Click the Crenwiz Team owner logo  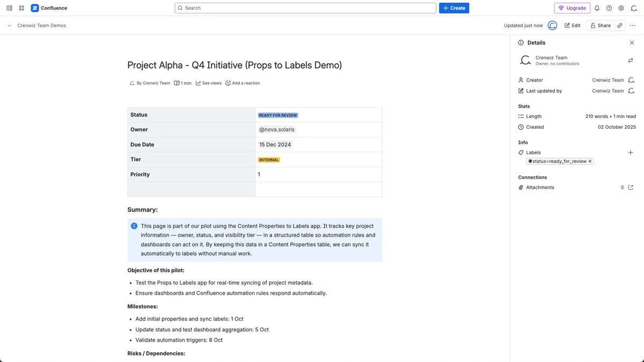tap(526, 60)
